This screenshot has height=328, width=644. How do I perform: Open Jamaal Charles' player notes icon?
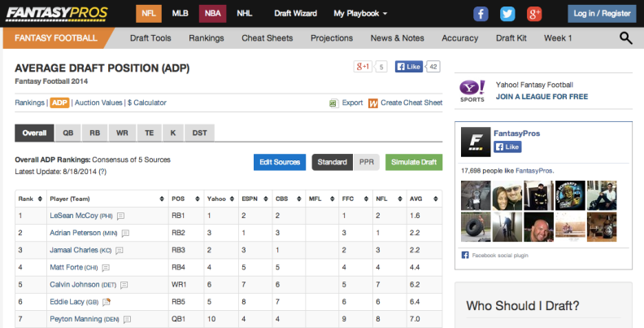click(x=119, y=251)
